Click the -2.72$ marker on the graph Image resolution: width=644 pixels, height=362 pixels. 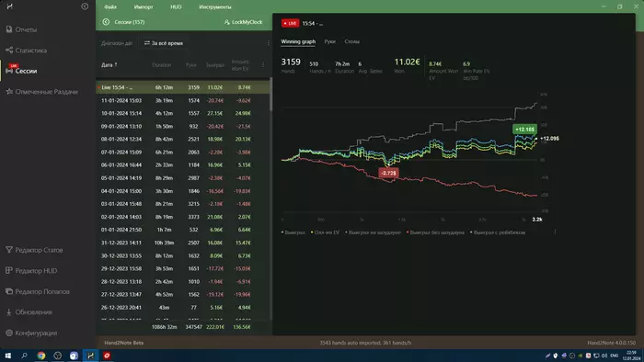click(x=388, y=173)
